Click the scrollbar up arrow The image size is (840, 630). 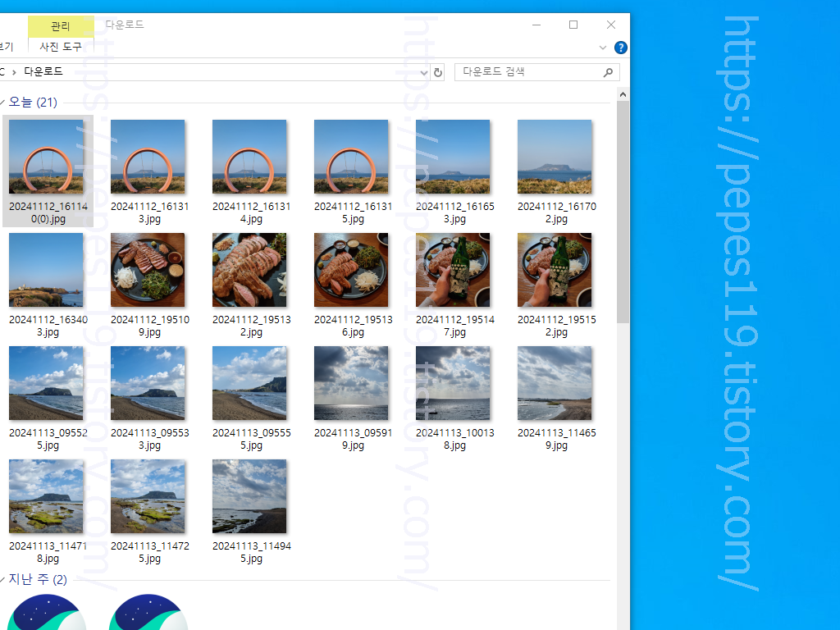click(x=623, y=94)
